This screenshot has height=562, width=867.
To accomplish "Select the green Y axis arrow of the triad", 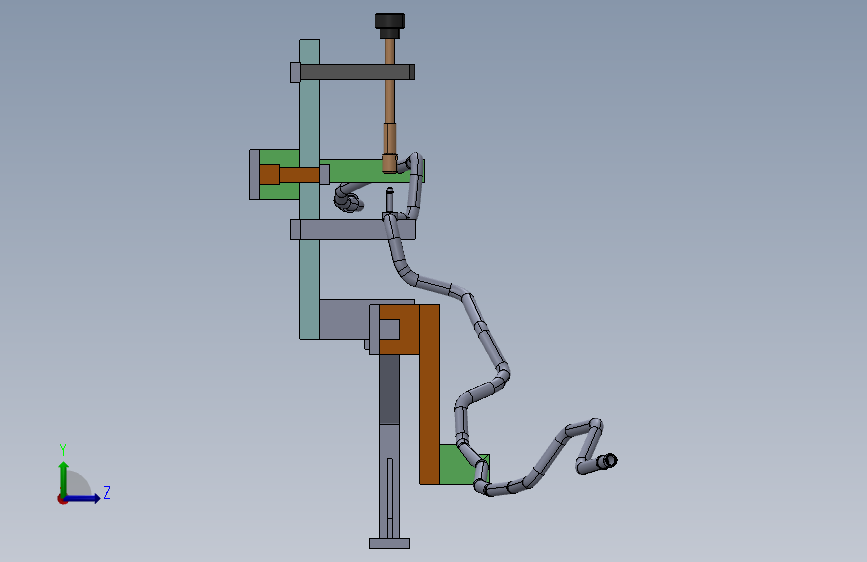I will pyautogui.click(x=64, y=478).
